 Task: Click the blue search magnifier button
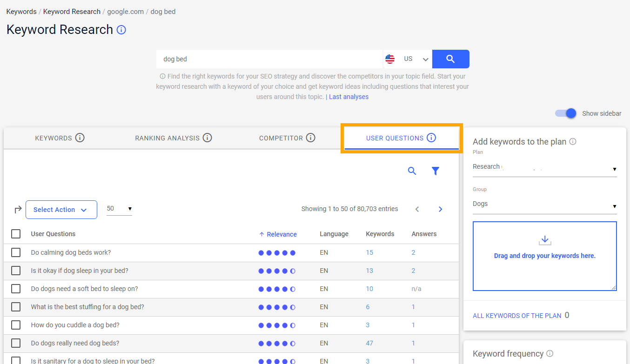pos(450,59)
